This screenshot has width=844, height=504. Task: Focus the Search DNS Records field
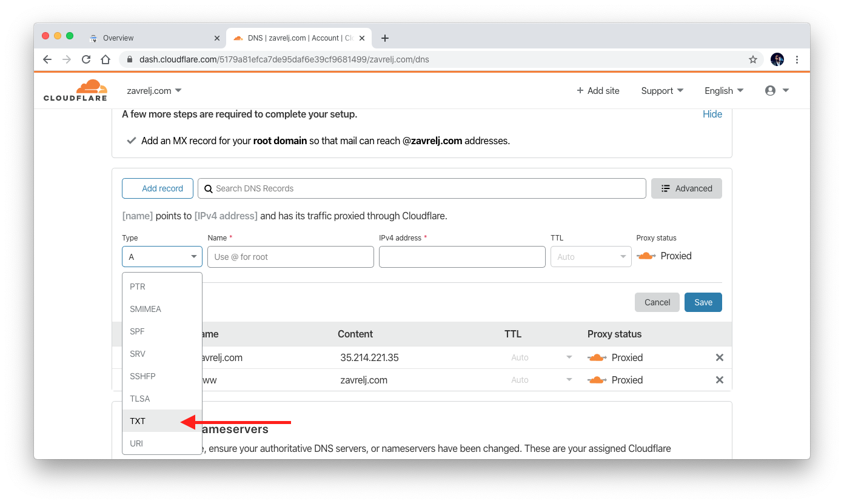point(422,188)
